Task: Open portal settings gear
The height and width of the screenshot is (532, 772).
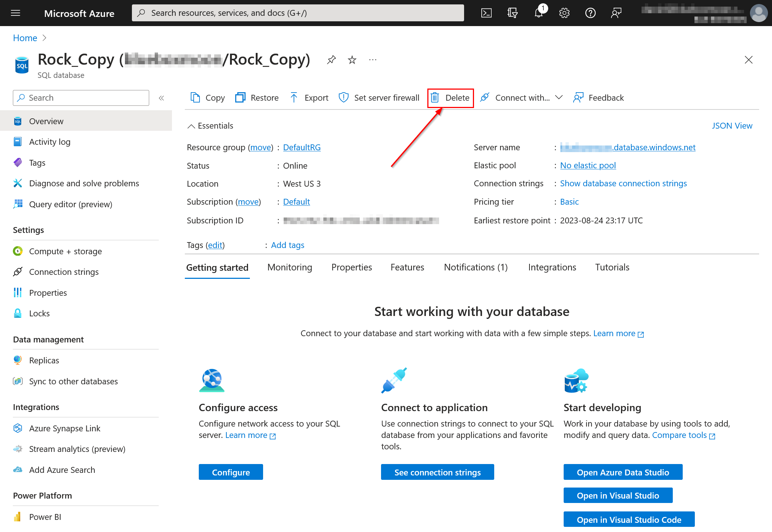Action: point(564,13)
